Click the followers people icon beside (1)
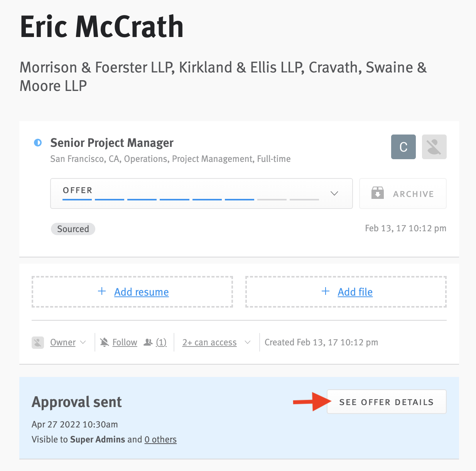The image size is (476, 471). [148, 342]
